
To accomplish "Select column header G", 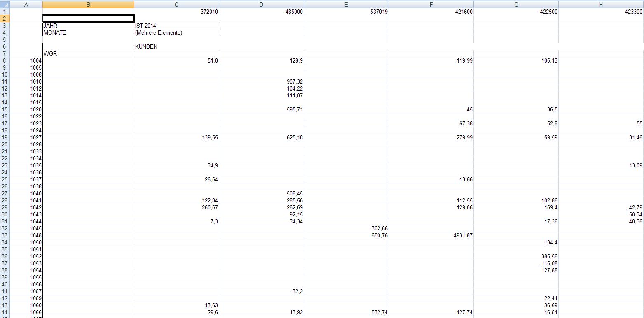I will (516, 5).
